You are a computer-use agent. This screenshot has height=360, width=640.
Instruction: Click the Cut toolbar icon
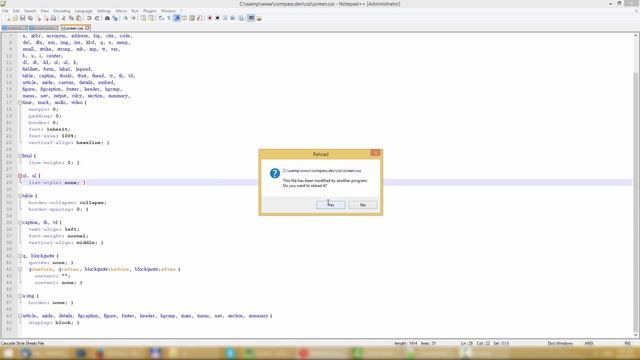[64, 18]
